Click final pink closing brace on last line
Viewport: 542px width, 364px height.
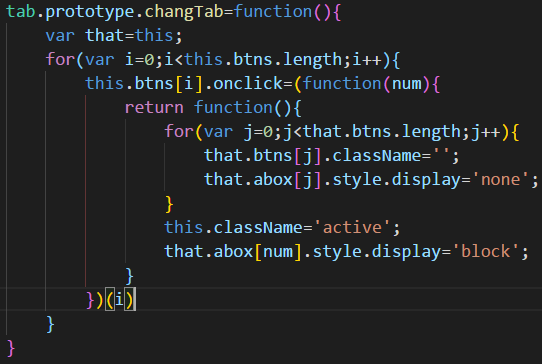tap(11, 348)
